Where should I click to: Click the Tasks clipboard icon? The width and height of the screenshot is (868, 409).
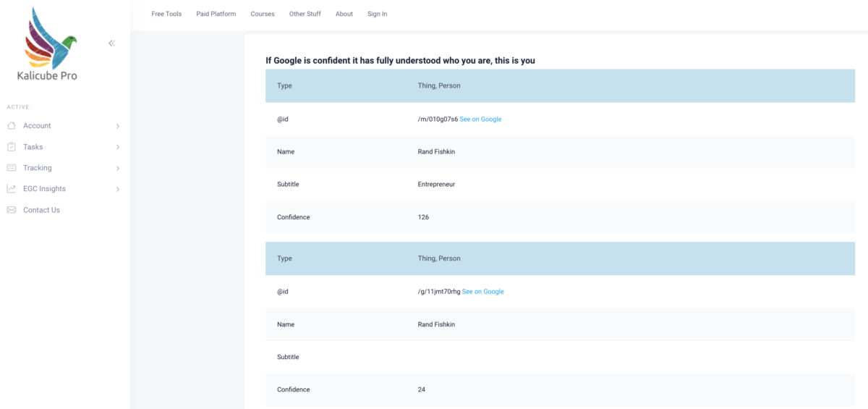tap(11, 147)
